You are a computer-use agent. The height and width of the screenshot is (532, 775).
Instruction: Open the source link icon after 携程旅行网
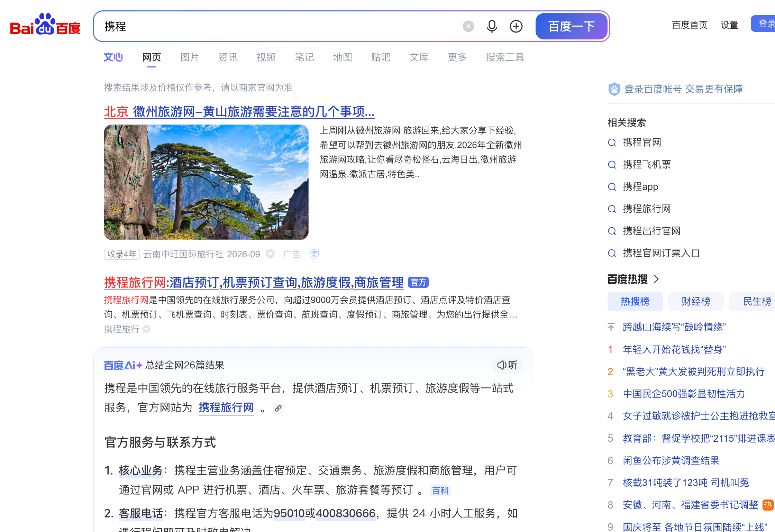278,408
